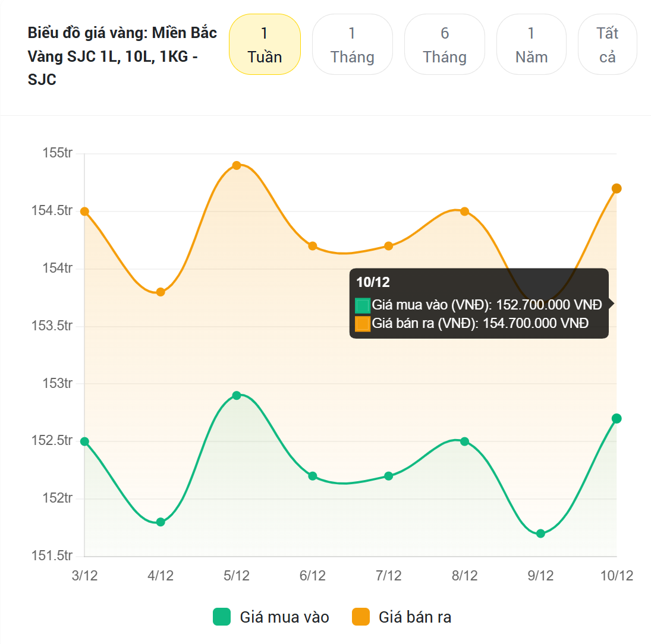Image resolution: width=651 pixels, height=644 pixels.
Task: Switch to the 1 Tháng range
Action: pyautogui.click(x=352, y=45)
